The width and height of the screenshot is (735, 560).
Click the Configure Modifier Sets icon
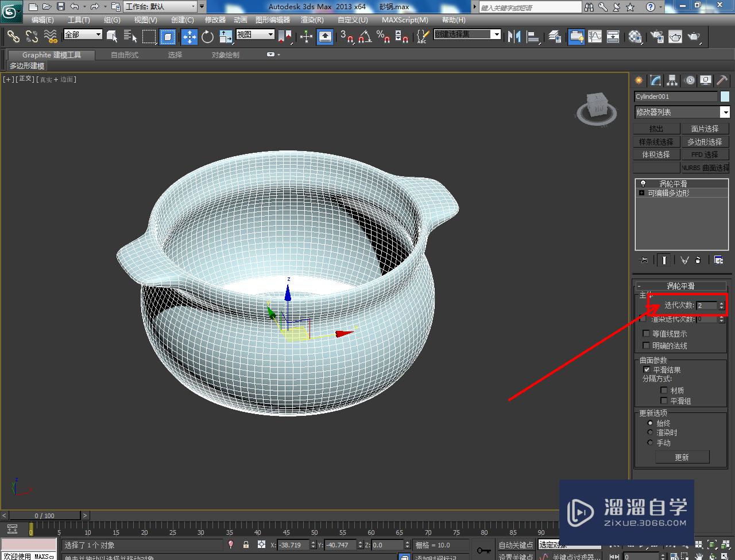(718, 260)
